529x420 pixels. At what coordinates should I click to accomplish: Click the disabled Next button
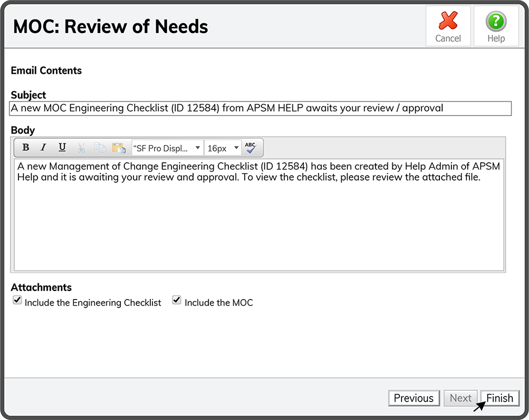click(x=461, y=398)
